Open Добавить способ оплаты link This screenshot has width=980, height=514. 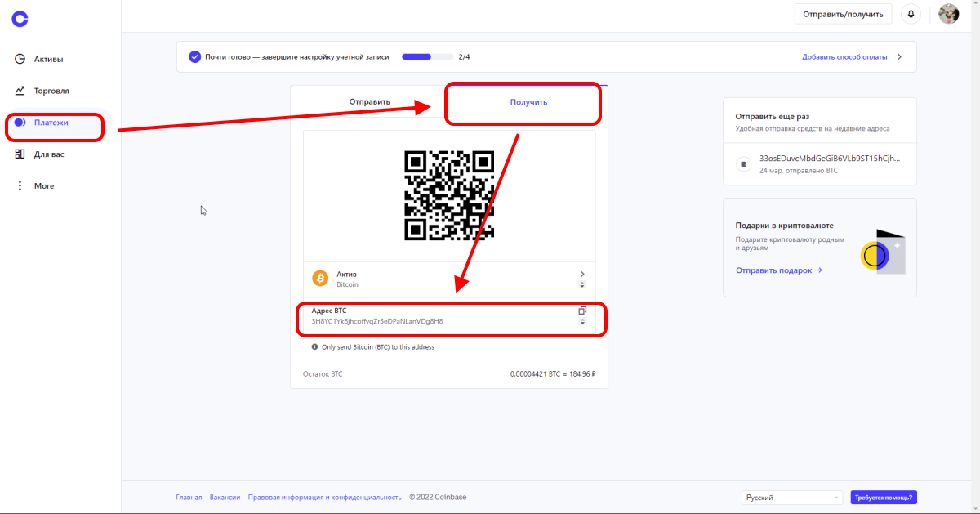[x=844, y=57]
